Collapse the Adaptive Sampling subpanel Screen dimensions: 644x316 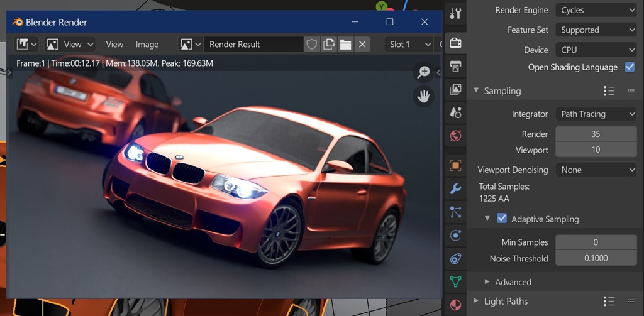click(487, 219)
